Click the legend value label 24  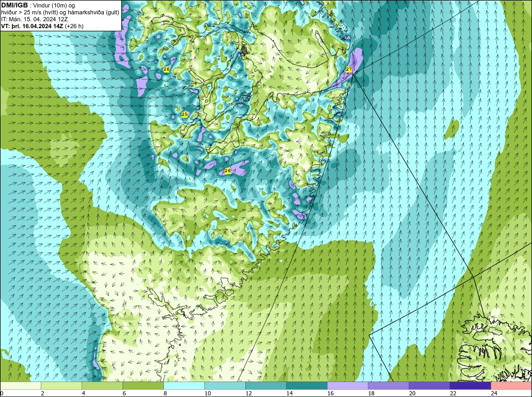tap(494, 393)
